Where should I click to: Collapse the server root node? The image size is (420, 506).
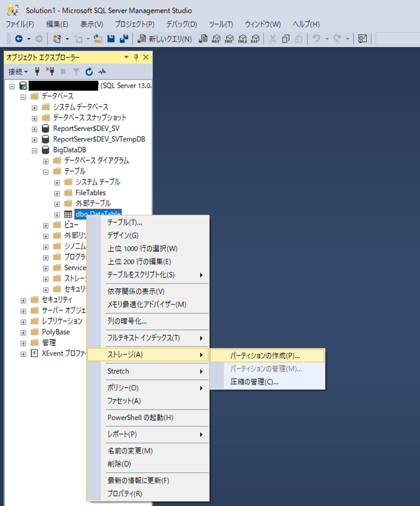click(12, 86)
